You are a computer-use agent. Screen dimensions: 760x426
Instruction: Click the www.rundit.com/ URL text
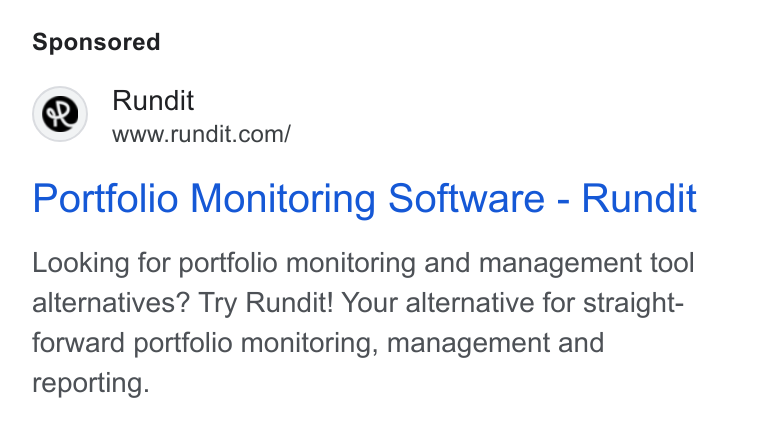coord(201,134)
